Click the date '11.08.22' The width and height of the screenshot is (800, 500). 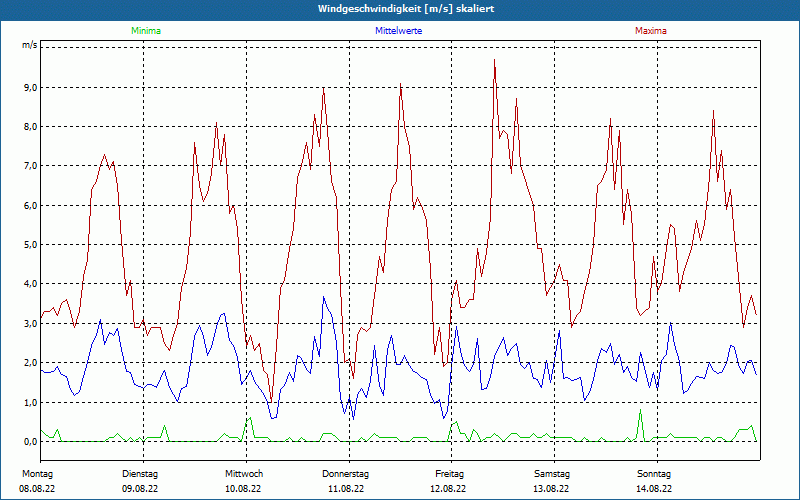click(x=346, y=489)
